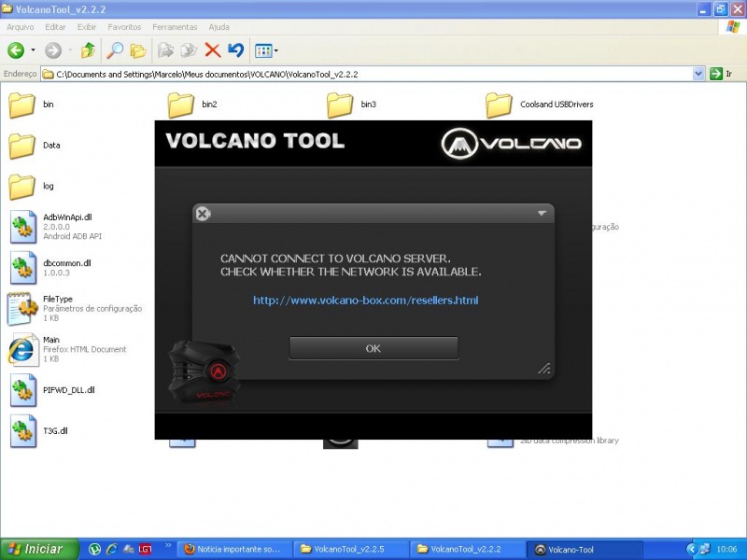Switch to VolcanoTool_v2.2.2 taskbar window
The width and height of the screenshot is (747, 560).
pyautogui.click(x=468, y=549)
